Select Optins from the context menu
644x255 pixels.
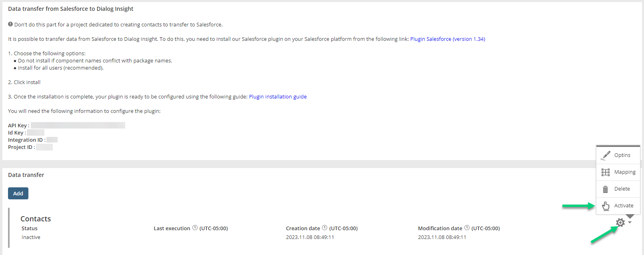tap(618, 155)
